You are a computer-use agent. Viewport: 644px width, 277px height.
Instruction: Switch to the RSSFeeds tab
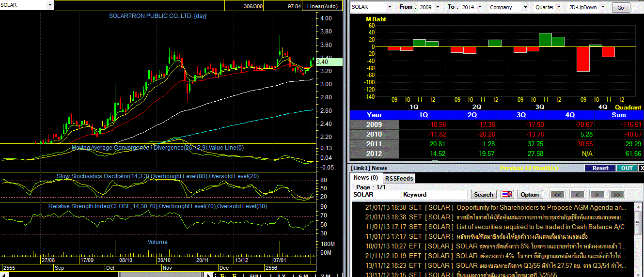(399, 178)
